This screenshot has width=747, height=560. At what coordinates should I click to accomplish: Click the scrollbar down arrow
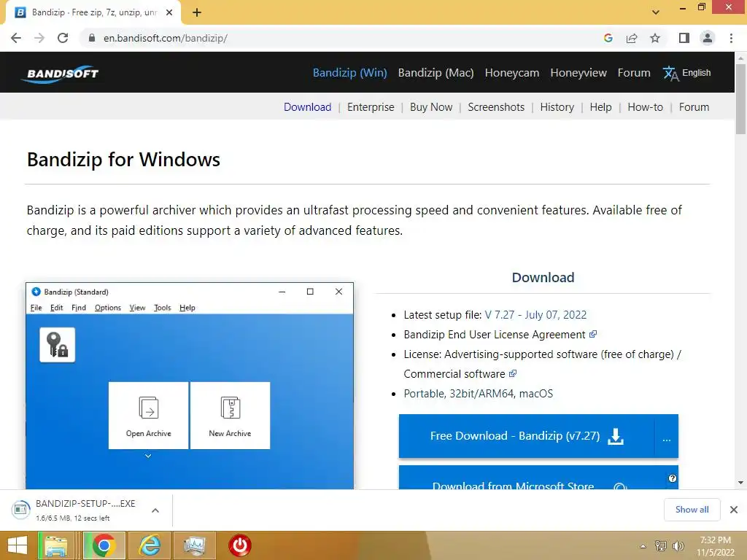pos(740,483)
